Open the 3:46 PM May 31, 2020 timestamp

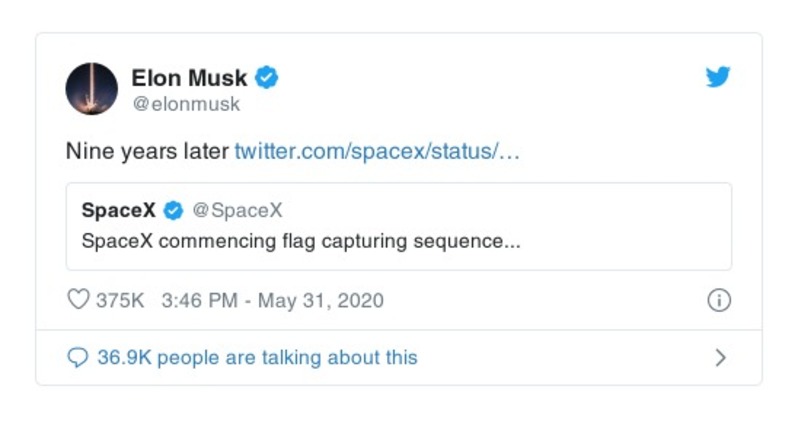click(271, 301)
